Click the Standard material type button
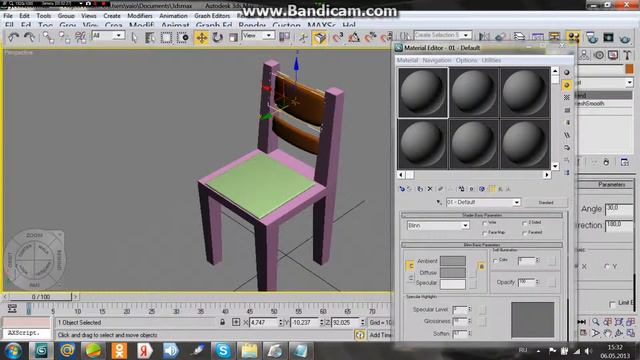This screenshot has height=360, width=640. tap(546, 202)
